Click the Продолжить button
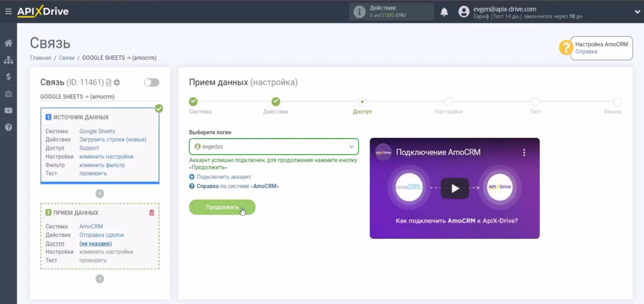 click(x=222, y=207)
